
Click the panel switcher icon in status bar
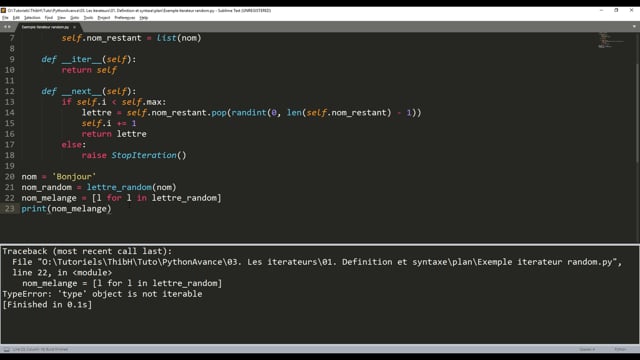pos(7,349)
